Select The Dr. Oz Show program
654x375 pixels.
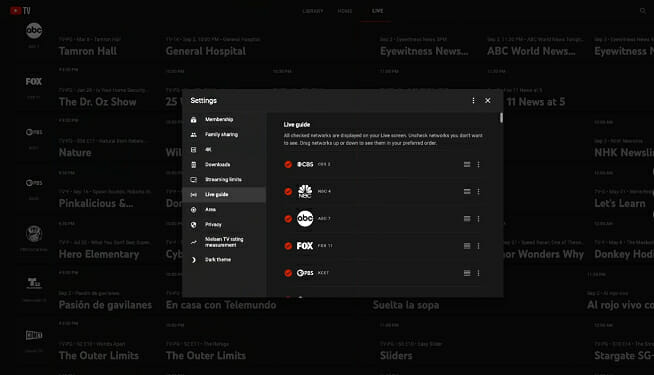(98, 102)
